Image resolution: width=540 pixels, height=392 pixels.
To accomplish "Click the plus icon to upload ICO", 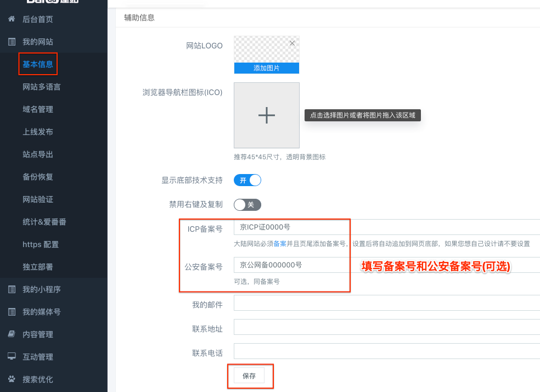I will click(x=267, y=115).
